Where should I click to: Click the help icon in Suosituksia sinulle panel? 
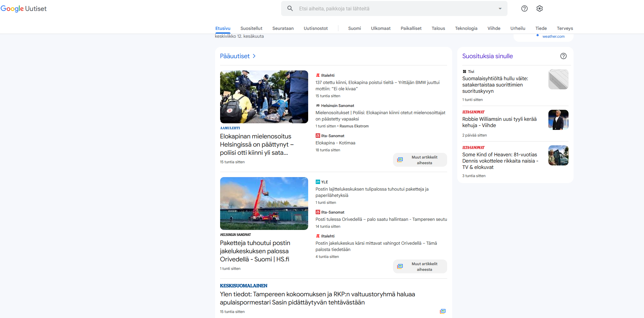(563, 56)
